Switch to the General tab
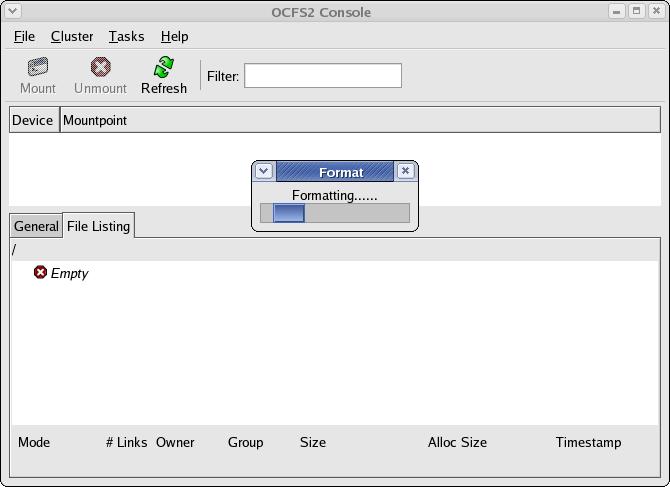670x487 pixels. click(36, 226)
